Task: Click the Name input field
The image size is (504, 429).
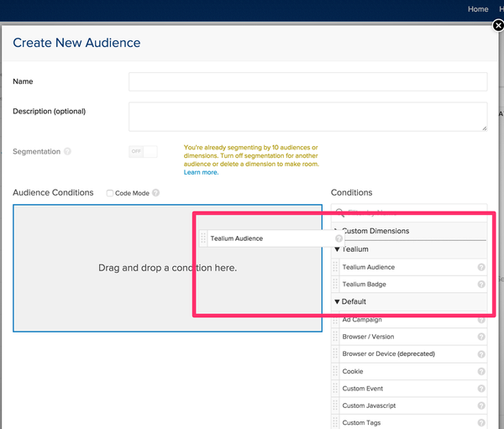Action: click(307, 81)
